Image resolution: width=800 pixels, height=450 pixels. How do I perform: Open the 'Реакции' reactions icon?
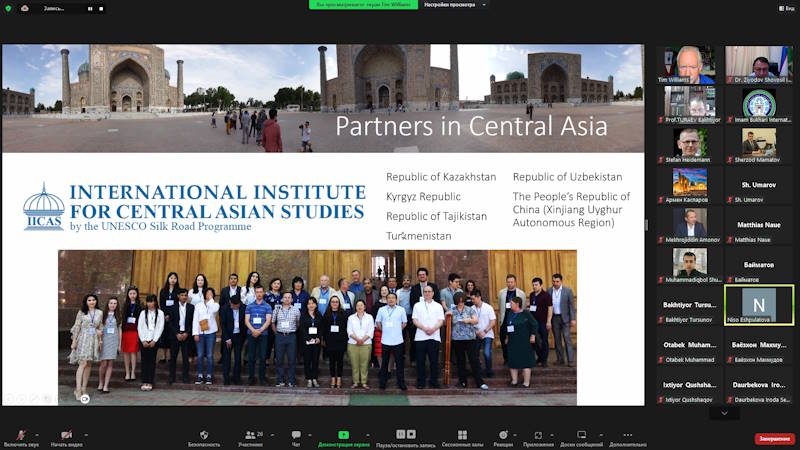tap(503, 435)
